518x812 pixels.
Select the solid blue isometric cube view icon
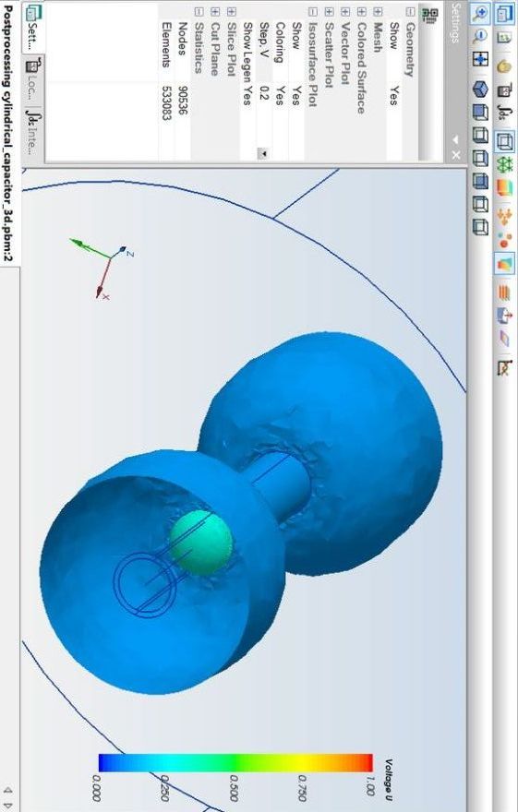480,90
